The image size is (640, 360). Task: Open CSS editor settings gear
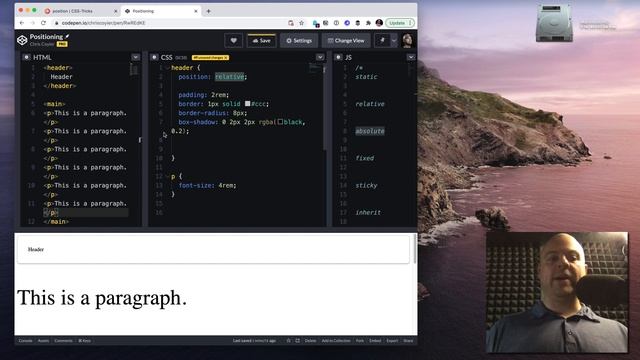point(154,58)
